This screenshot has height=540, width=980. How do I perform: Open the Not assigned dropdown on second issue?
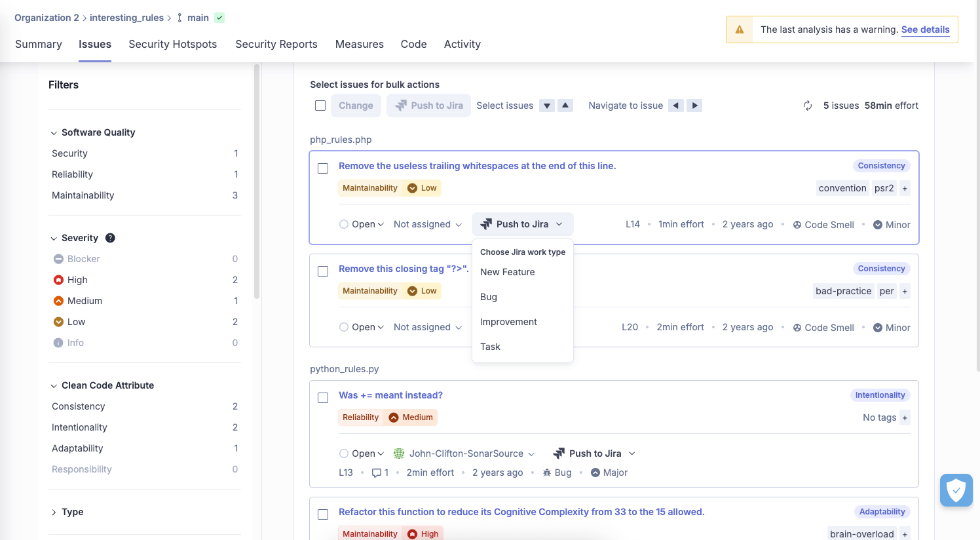427,326
